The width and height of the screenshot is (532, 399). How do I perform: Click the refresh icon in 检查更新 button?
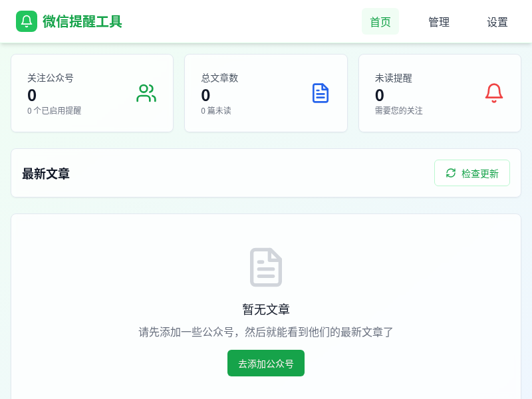451,173
